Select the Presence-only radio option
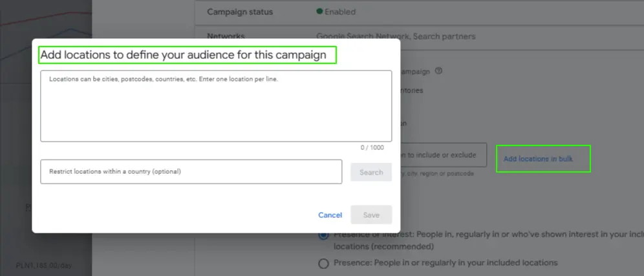The image size is (644, 276). pos(323,263)
